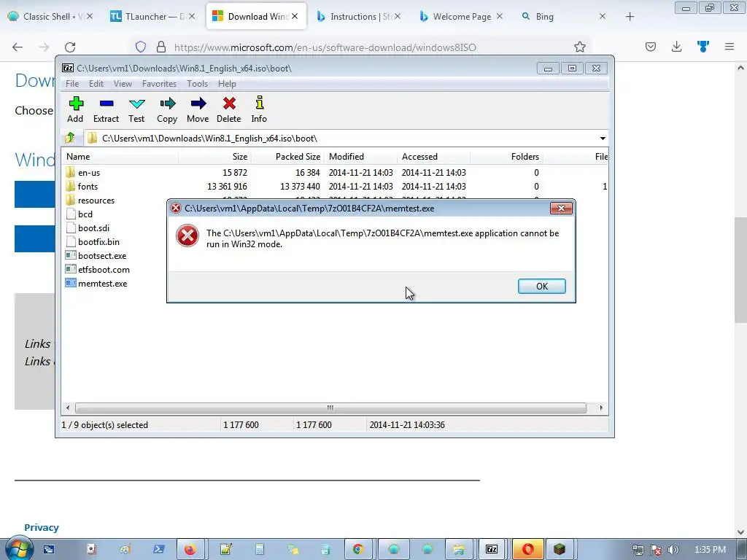This screenshot has height=560, width=747.
Task: Click the 1:35 PM system clock
Action: tap(710, 550)
